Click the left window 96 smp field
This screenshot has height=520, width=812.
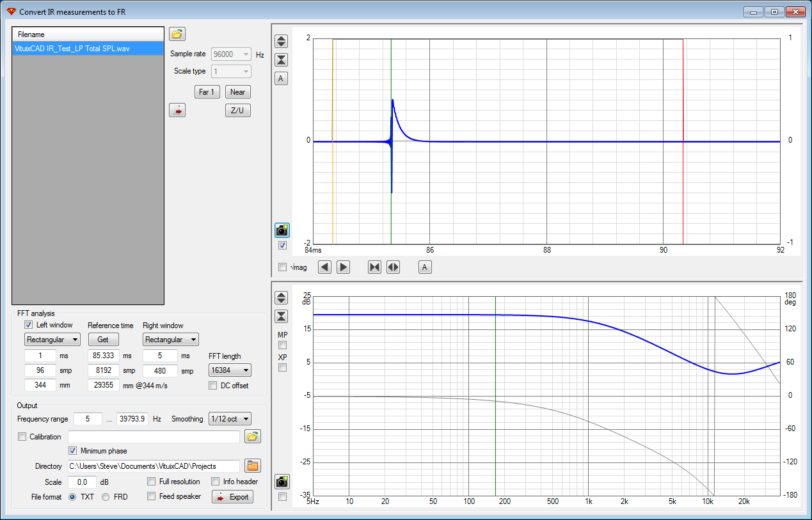(x=40, y=370)
